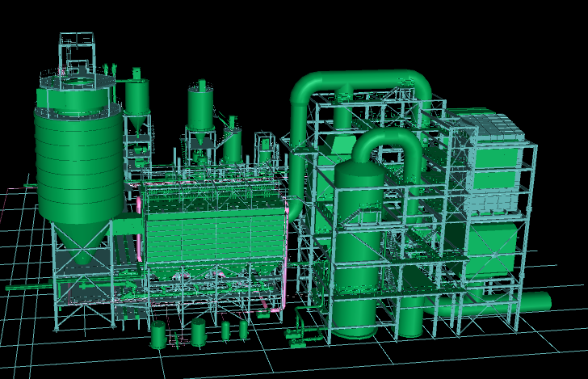The height and width of the screenshot is (379, 588).
Task: Select the second small ground tank
Action: point(198,332)
